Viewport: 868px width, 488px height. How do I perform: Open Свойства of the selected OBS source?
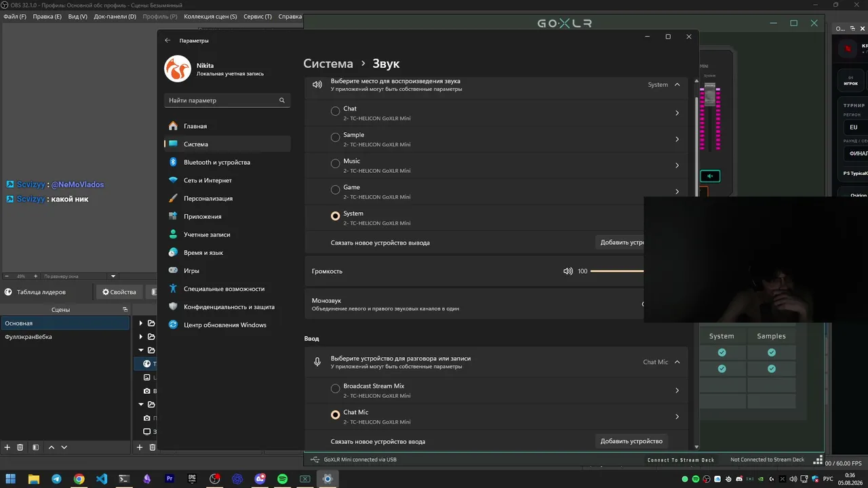point(119,292)
